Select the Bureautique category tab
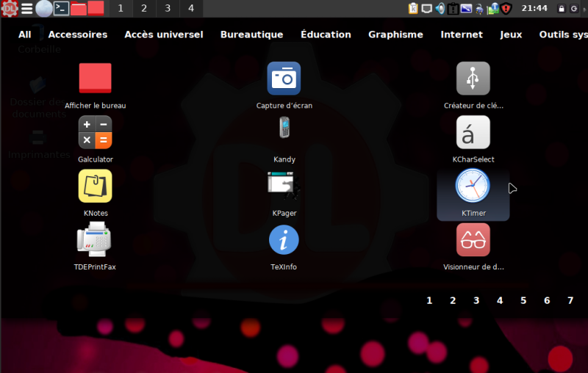The height and width of the screenshot is (373, 588). [x=251, y=35]
